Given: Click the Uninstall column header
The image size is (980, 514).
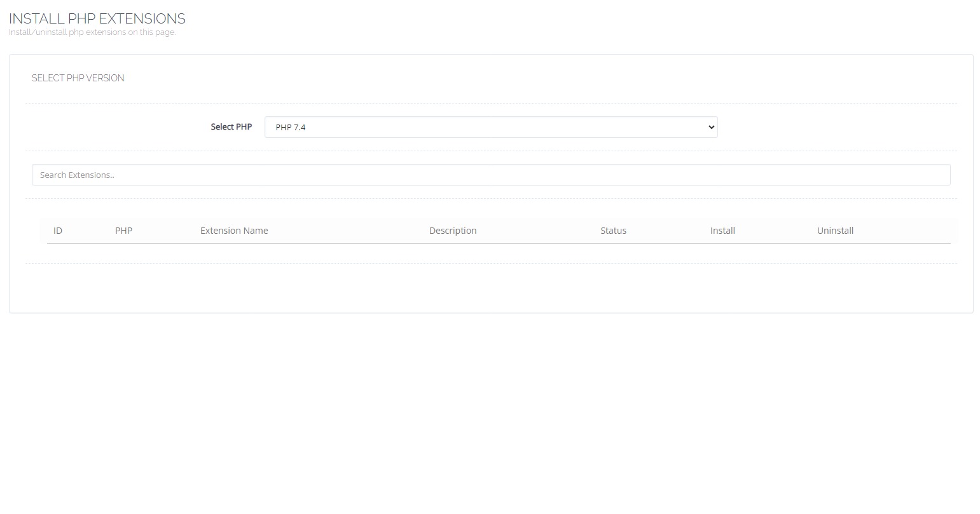Looking at the screenshot, I should pyautogui.click(x=835, y=231).
